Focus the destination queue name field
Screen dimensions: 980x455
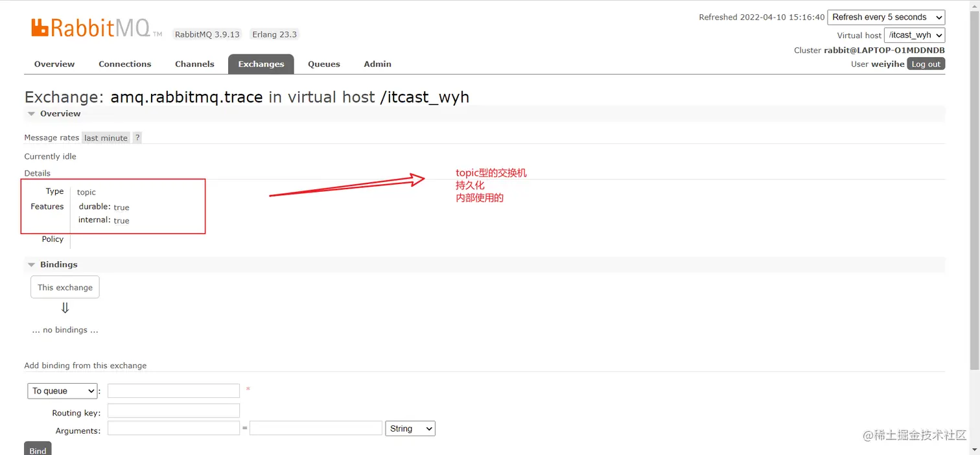174,391
